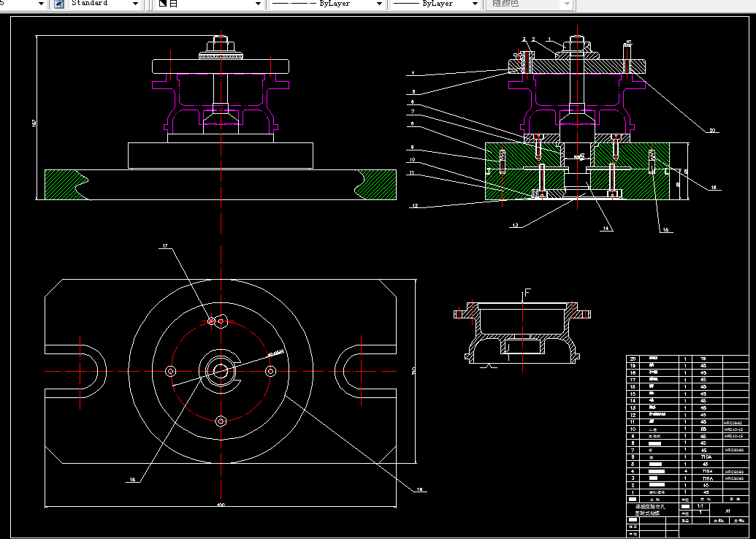Select balloon number 13 in section view
Viewport: 756px width, 539px height.
pyautogui.click(x=516, y=225)
